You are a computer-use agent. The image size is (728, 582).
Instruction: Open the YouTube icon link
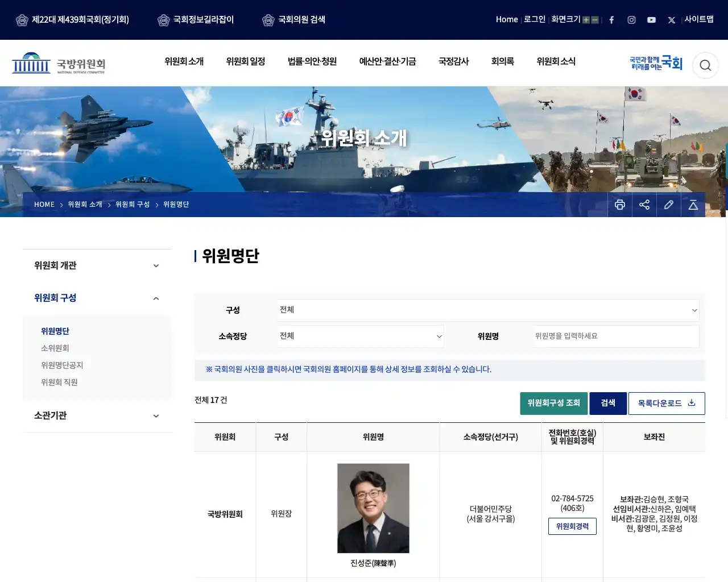point(651,20)
